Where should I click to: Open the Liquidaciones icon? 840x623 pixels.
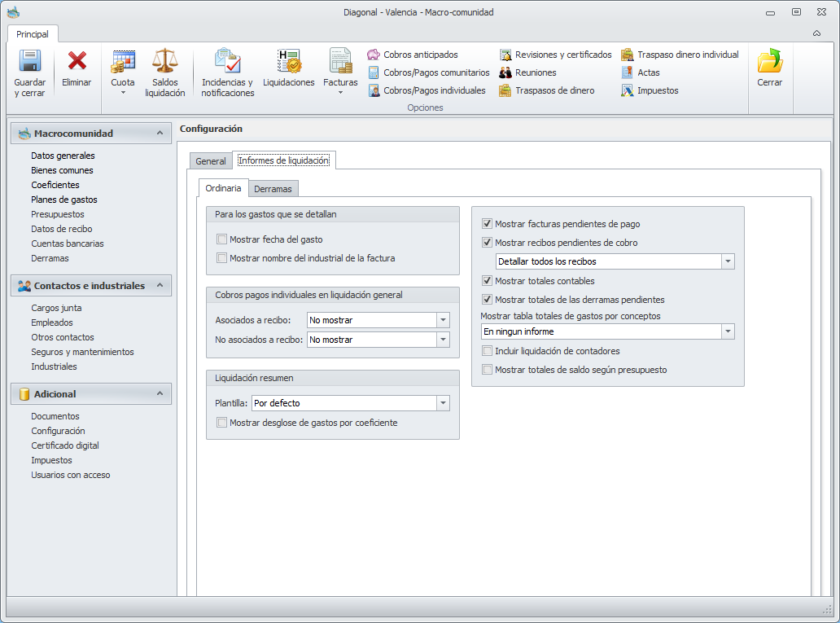(289, 60)
